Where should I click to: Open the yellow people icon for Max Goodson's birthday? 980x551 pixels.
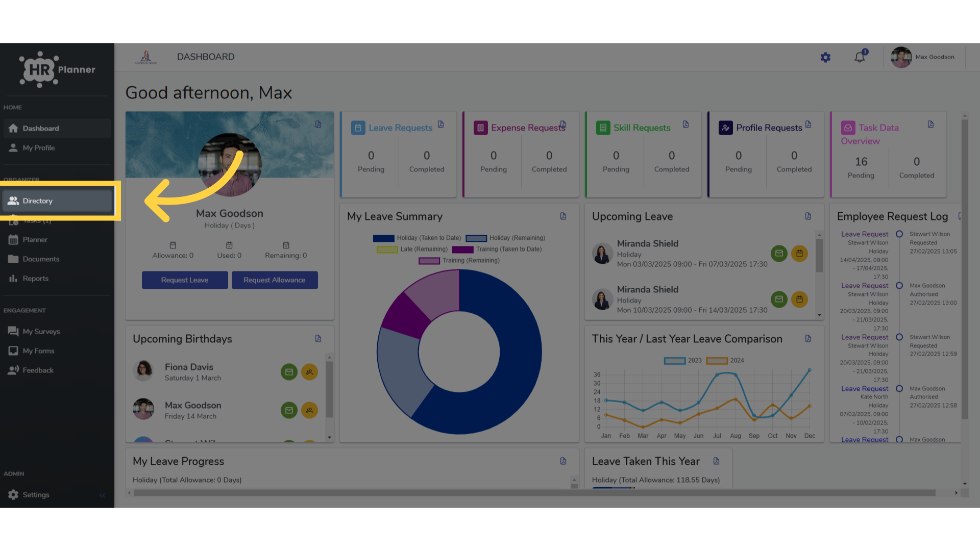pyautogui.click(x=309, y=411)
